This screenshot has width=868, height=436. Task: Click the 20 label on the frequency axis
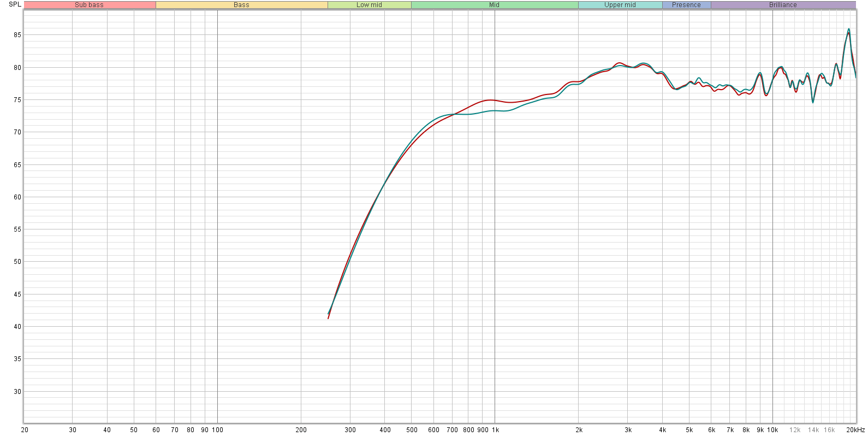coord(25,430)
